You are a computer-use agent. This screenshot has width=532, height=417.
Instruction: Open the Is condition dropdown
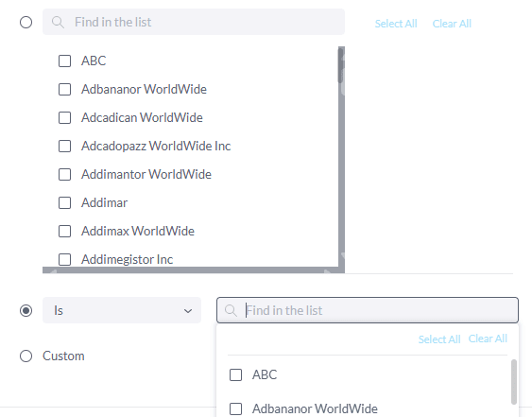pyautogui.click(x=122, y=310)
